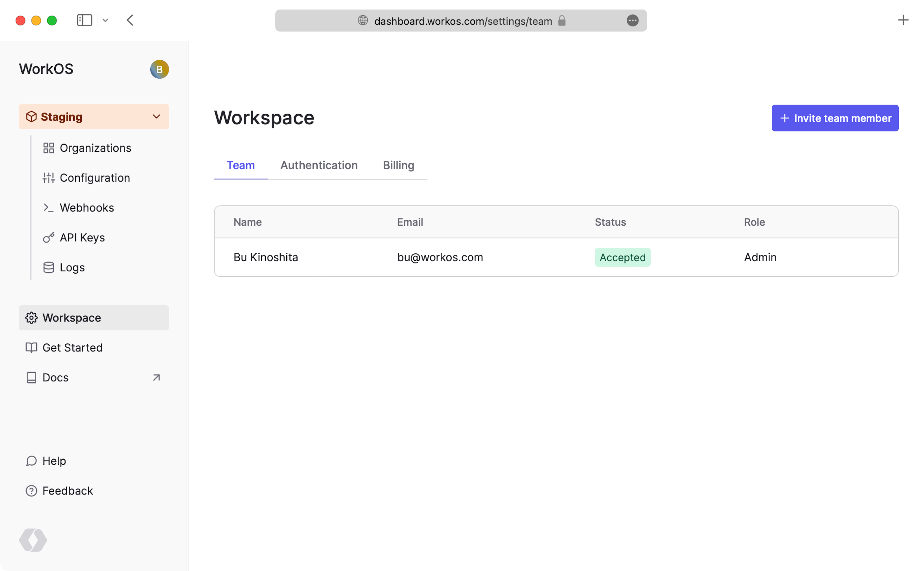The height and width of the screenshot is (571, 924).
Task: Select the Bu Kinoshita table row
Action: point(556,257)
